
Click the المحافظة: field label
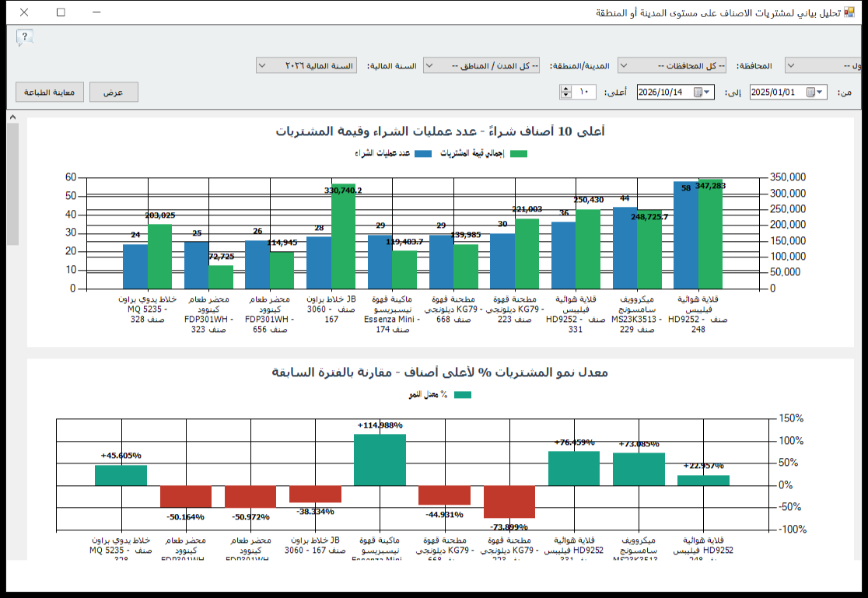[x=754, y=66]
